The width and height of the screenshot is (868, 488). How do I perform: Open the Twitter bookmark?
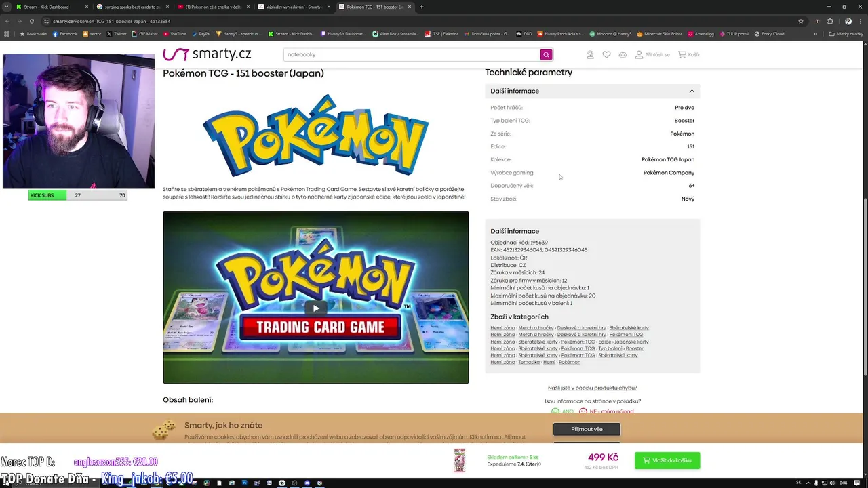(x=117, y=33)
